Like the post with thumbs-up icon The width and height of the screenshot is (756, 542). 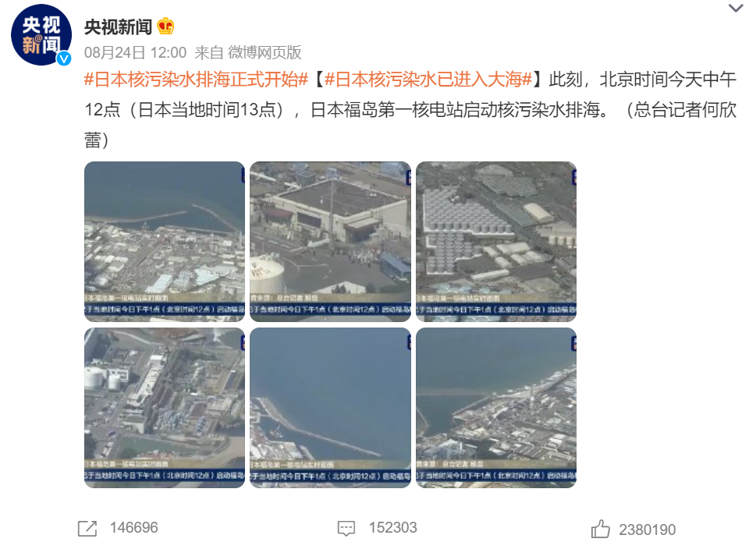click(x=600, y=529)
